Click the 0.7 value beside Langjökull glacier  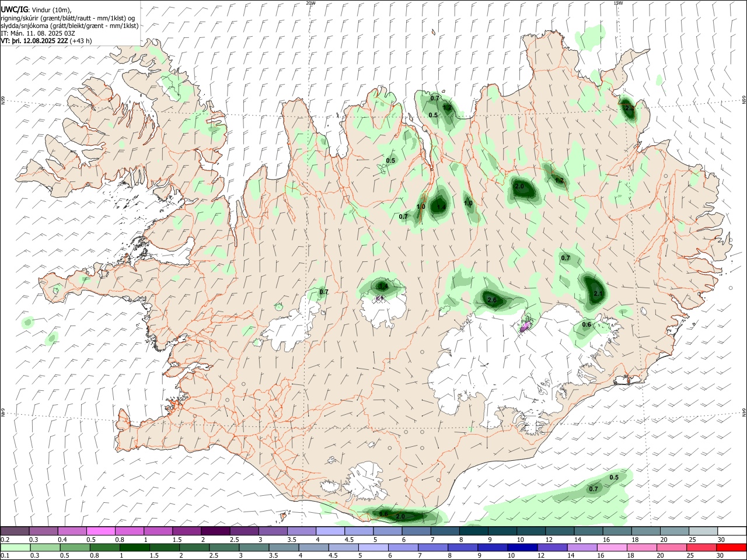pos(324,292)
